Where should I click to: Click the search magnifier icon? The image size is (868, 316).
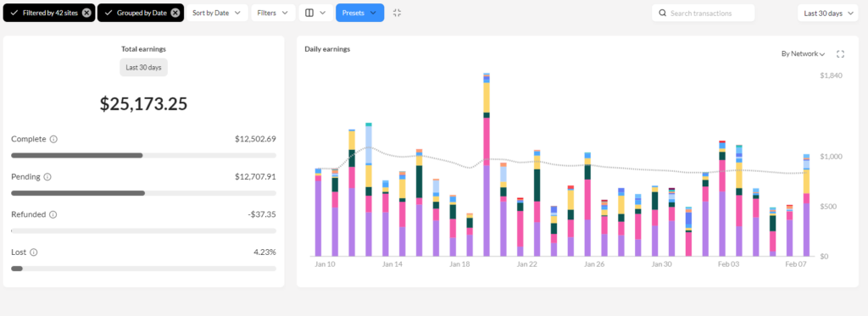pyautogui.click(x=663, y=13)
